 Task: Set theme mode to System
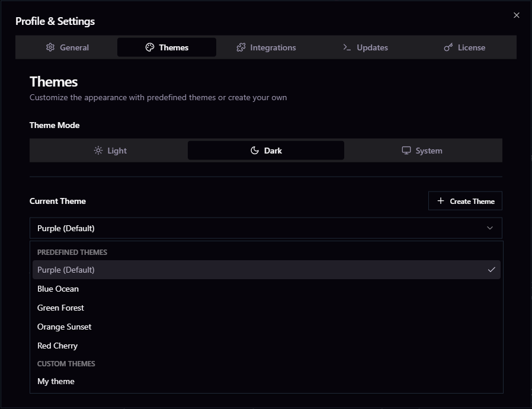(422, 151)
